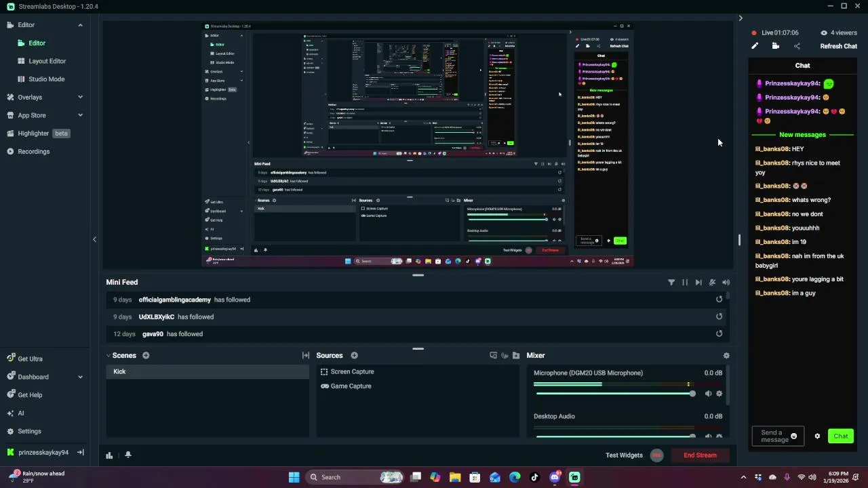The image size is (868, 488).
Task: Open settings gear for Microphone channel
Action: pyautogui.click(x=719, y=394)
